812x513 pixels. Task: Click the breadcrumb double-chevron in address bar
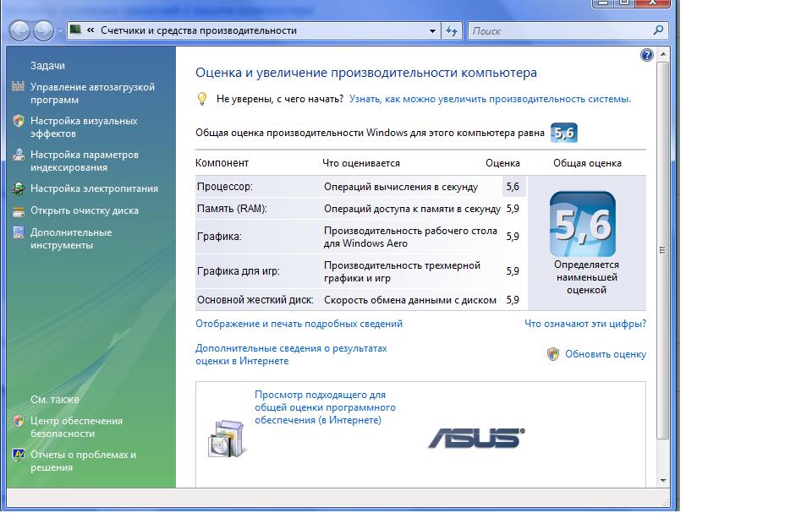point(91,30)
